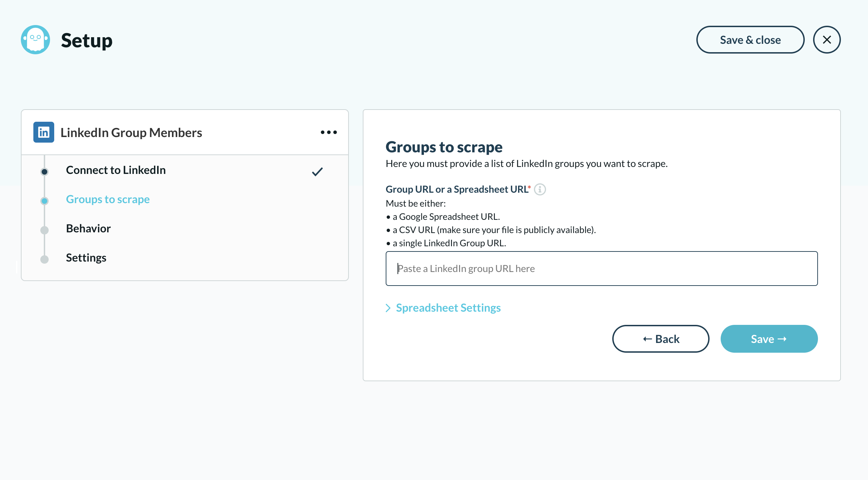Click 'a Google Spreadsheet URL.' text

(x=446, y=217)
